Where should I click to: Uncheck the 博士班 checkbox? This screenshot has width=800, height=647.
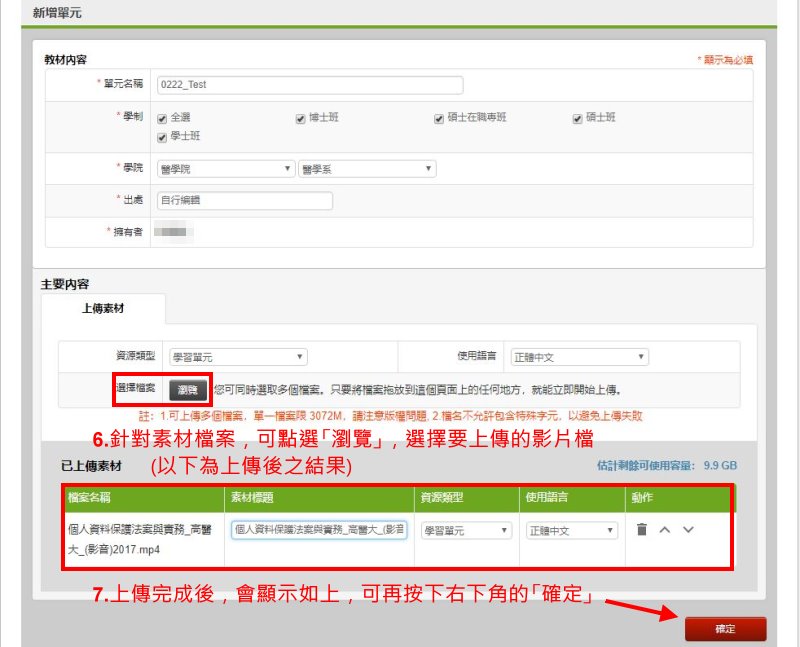pos(301,118)
